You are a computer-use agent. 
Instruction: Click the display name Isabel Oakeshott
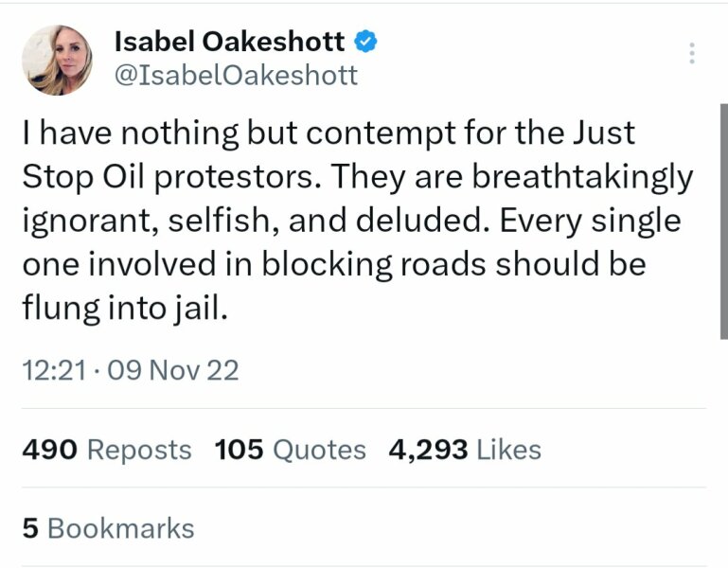pyautogui.click(x=229, y=41)
